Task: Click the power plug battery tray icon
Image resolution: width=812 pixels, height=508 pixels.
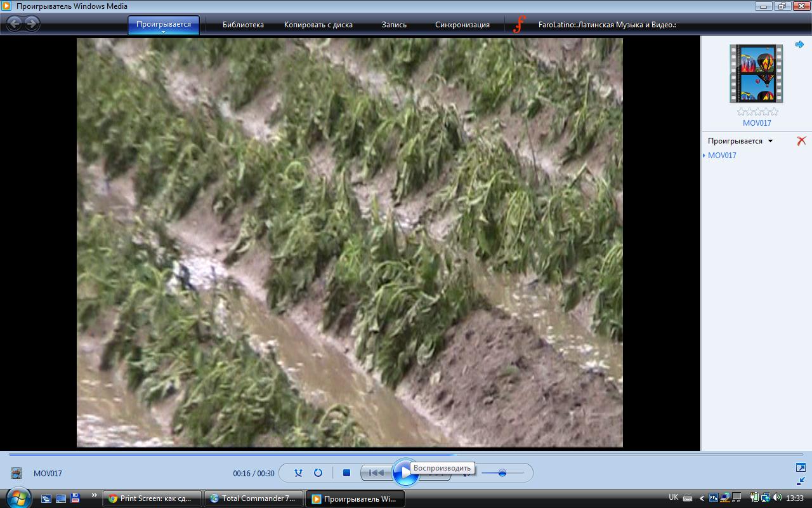Action: point(754,498)
